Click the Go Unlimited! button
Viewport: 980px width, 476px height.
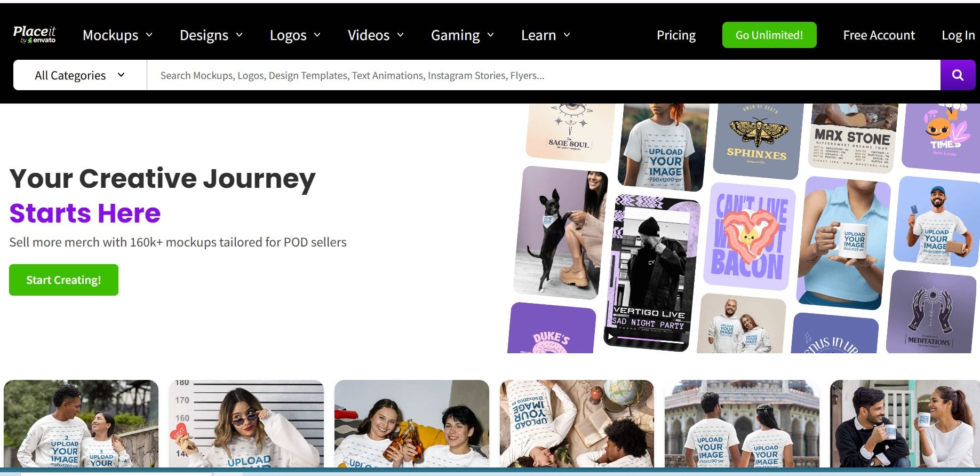pyautogui.click(x=769, y=35)
